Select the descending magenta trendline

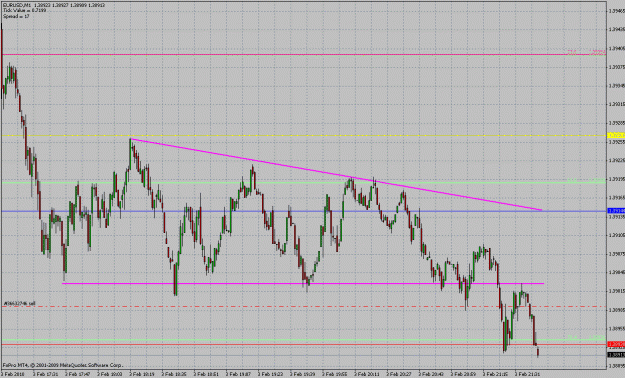pos(336,174)
